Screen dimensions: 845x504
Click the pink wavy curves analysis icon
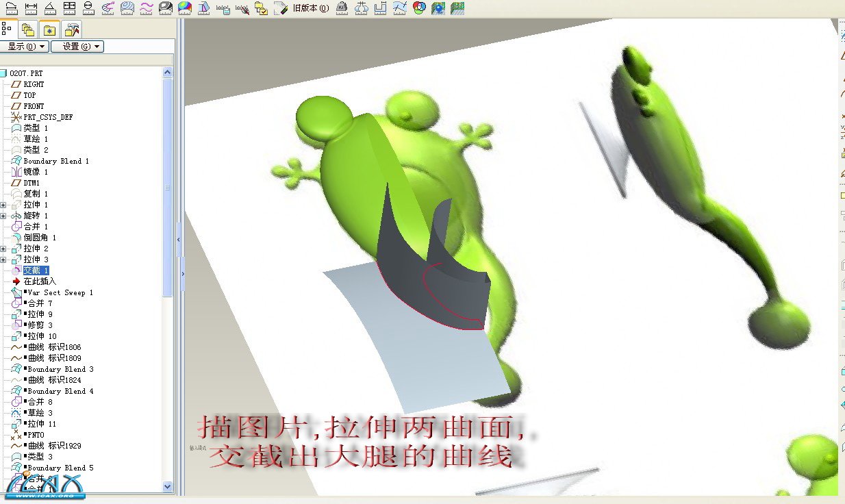click(x=146, y=8)
